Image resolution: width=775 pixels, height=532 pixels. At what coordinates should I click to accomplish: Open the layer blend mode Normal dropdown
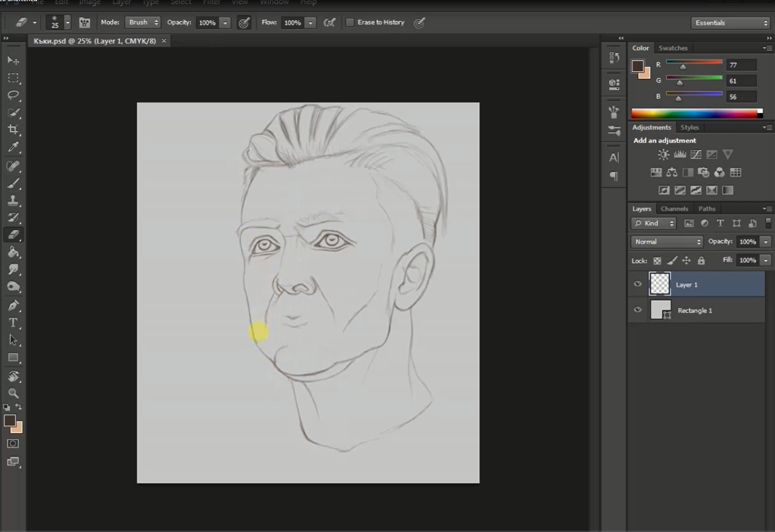click(x=666, y=242)
